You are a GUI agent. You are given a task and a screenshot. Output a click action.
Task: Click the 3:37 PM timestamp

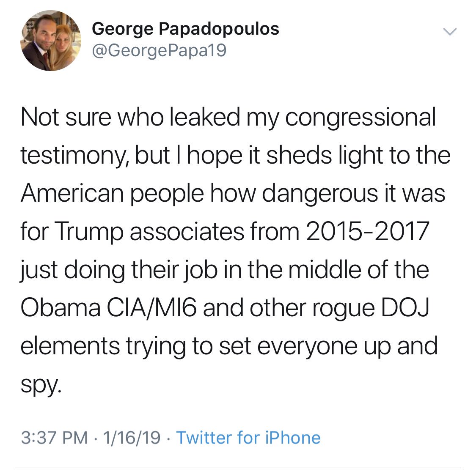54,438
